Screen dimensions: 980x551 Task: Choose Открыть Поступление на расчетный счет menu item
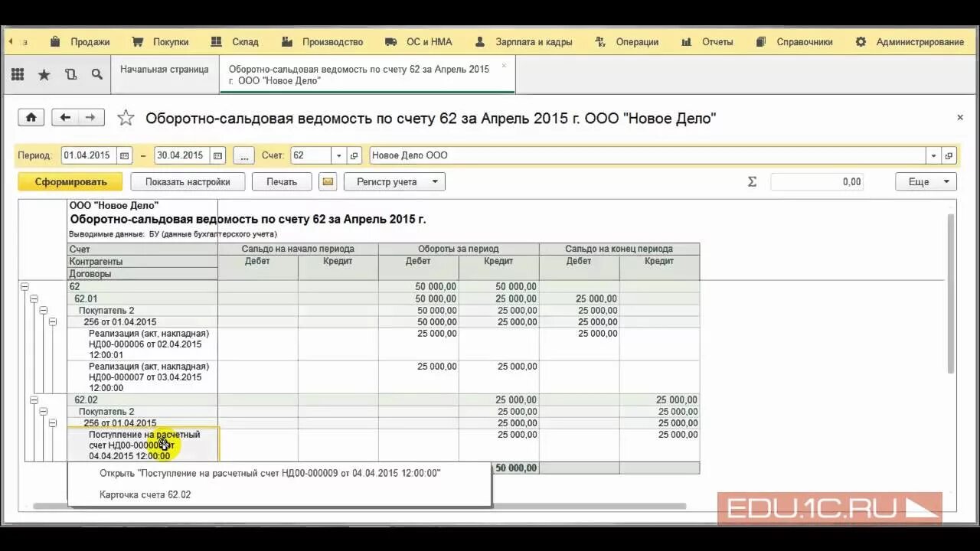(x=270, y=473)
